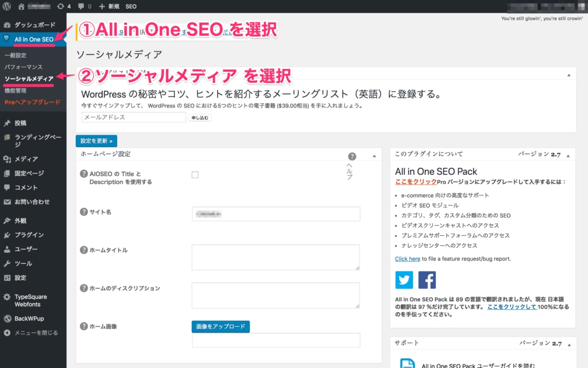The width and height of the screenshot is (588, 368).
Task: Click the WordPress logo in admin bar
Action: coord(7,6)
